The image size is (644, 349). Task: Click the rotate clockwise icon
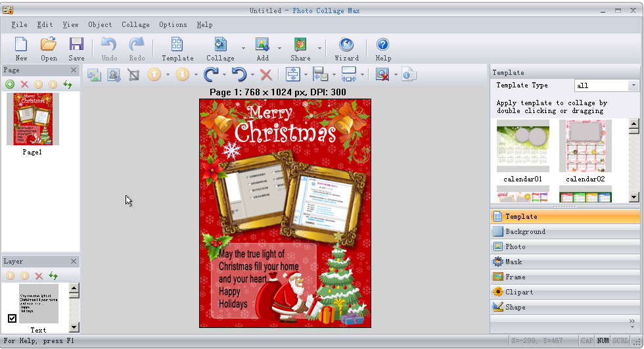point(211,75)
